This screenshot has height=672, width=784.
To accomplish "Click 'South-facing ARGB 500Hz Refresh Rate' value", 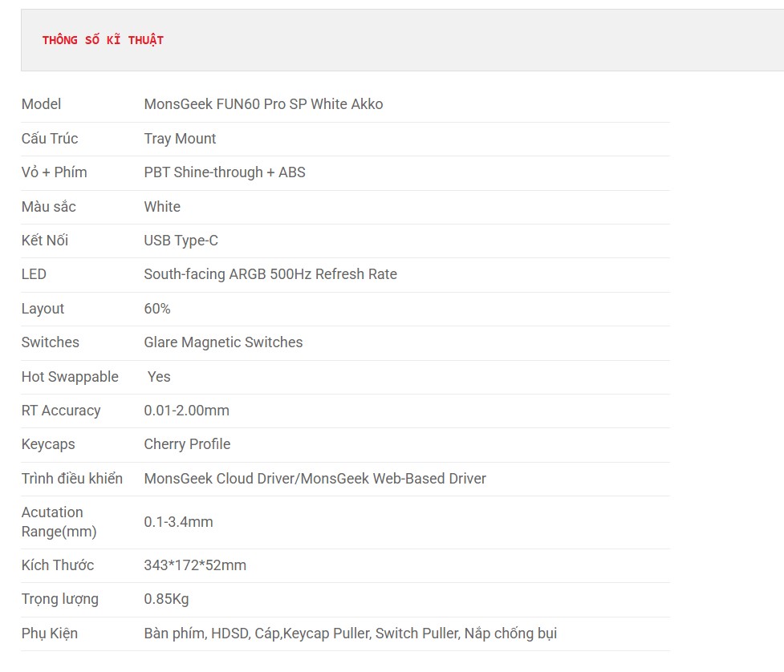I will point(270,274).
